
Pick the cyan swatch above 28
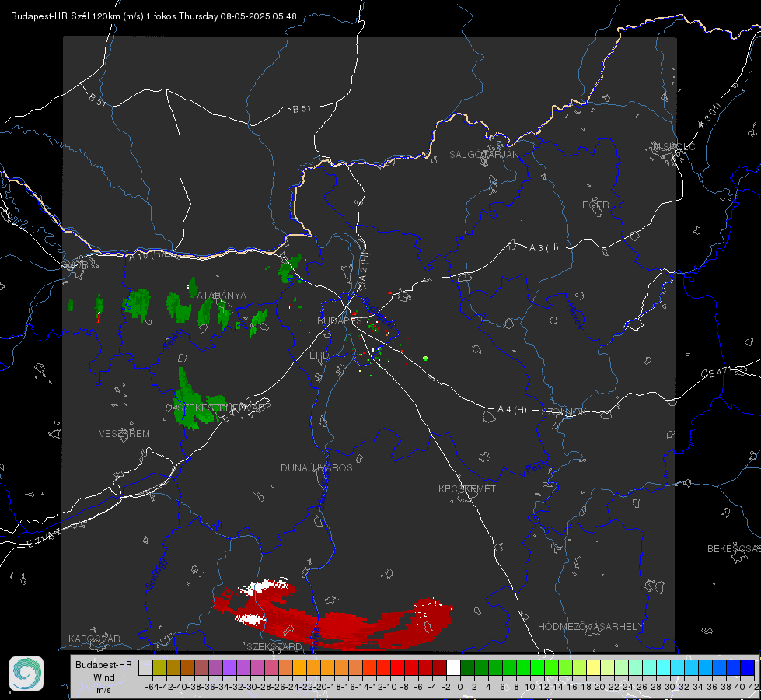(x=664, y=668)
